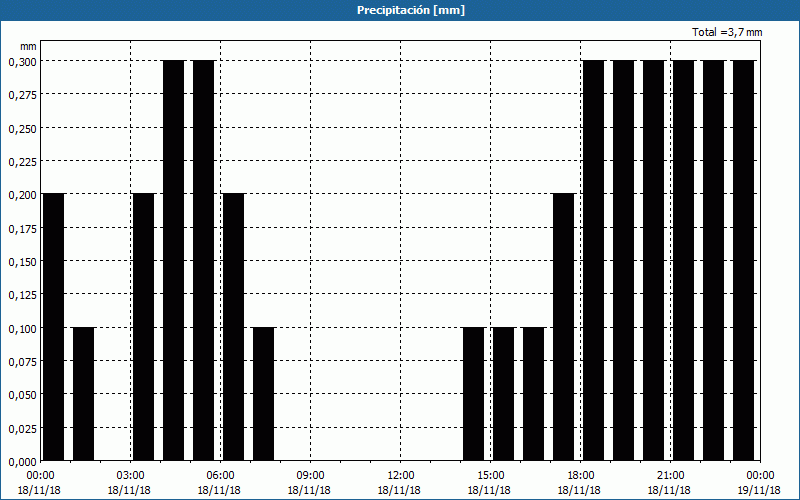Click the 0,200 bar ending at 18:00
The height and width of the screenshot is (500, 800).
tap(564, 327)
